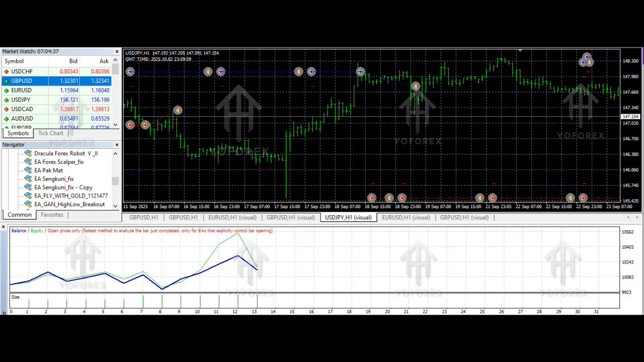This screenshot has height=362, width=644.
Task: Click the Balance label on the tester graph
Action: [18, 230]
